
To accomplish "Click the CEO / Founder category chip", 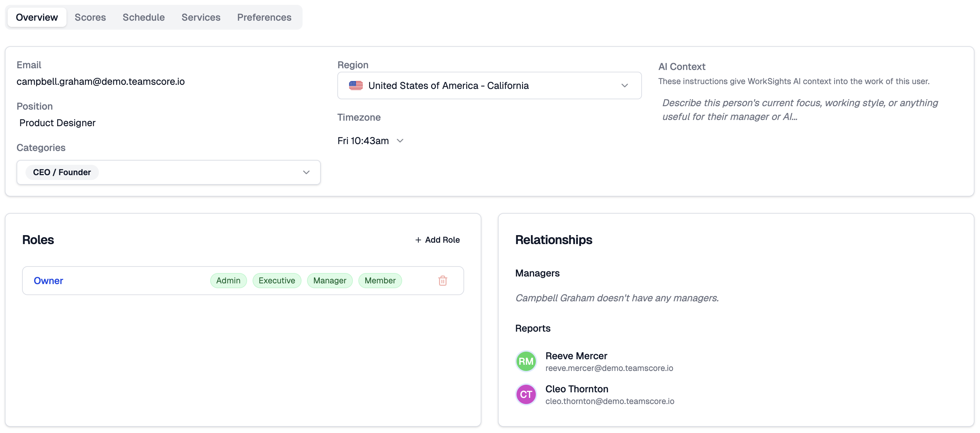I will [x=62, y=172].
